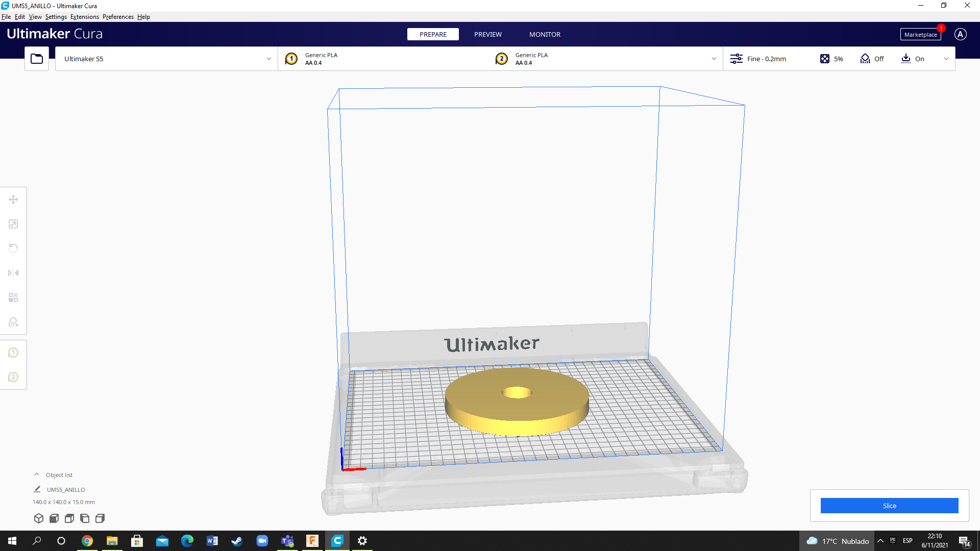Open Google Chrome from taskbar
The image size is (980, 551).
click(87, 541)
